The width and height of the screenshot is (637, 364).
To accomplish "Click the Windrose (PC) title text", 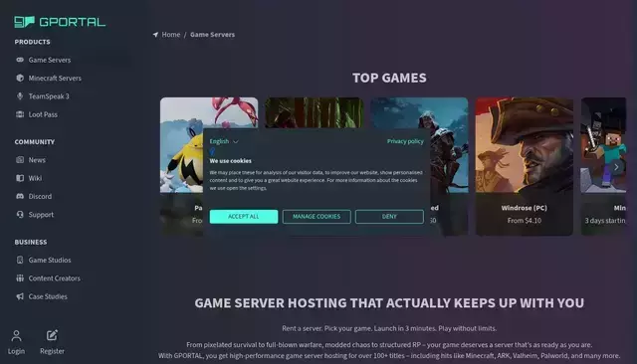I will tap(525, 208).
